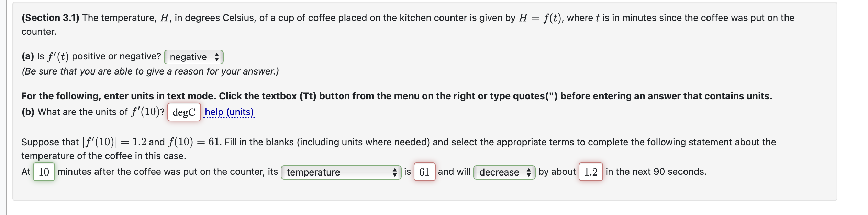The height and width of the screenshot is (215, 868).
Task: Select the displayed answer decrease
Action: point(499,172)
